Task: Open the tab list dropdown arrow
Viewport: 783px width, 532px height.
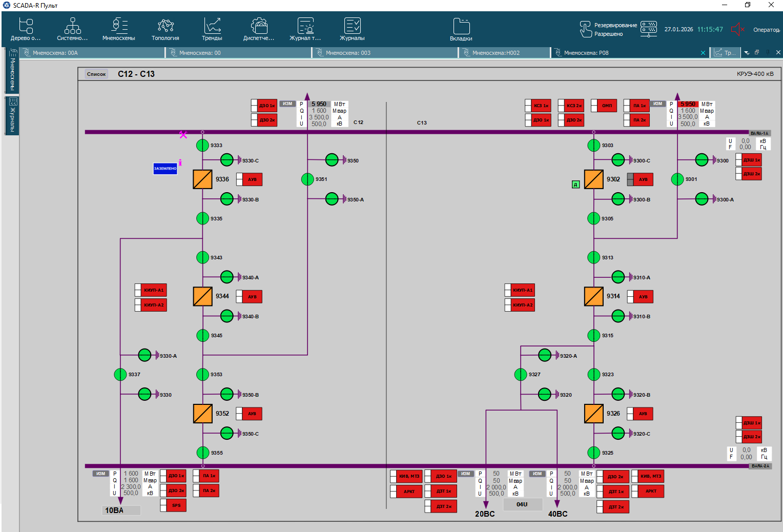Action: (x=747, y=53)
